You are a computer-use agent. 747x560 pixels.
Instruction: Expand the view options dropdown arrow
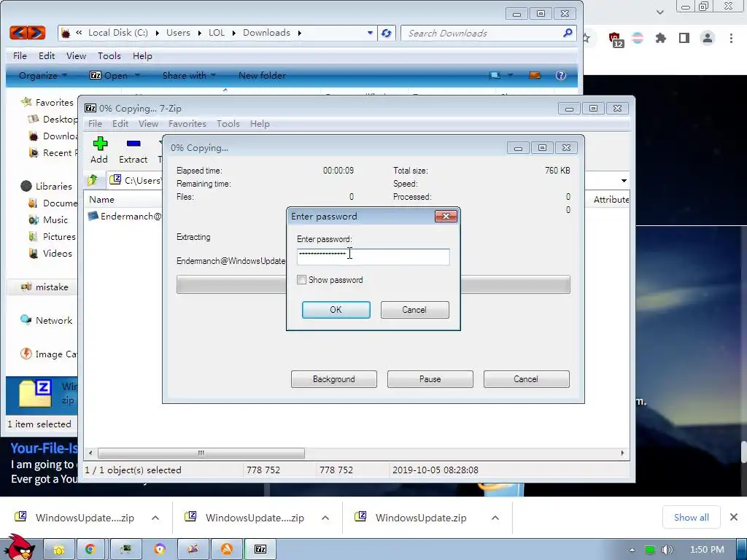510,75
